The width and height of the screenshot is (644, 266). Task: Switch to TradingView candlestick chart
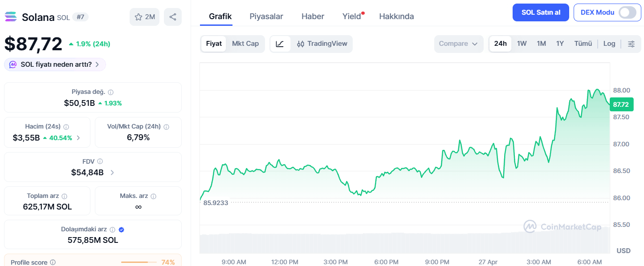(322, 44)
